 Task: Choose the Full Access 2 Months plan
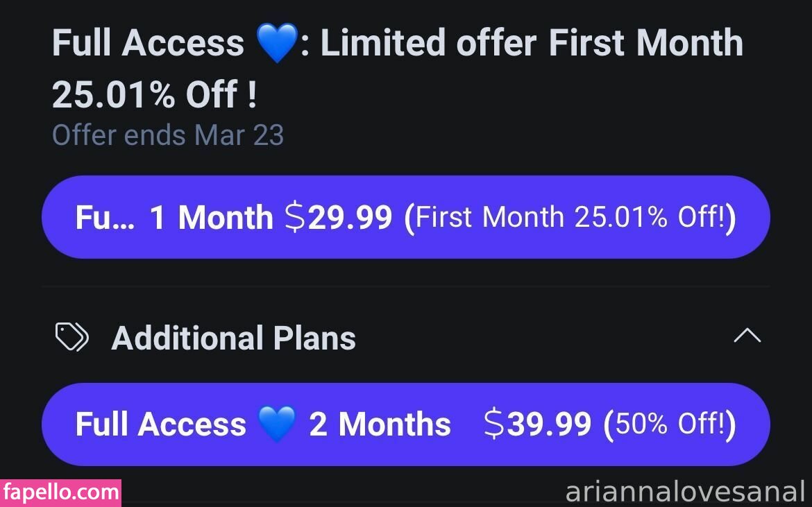coord(405,424)
